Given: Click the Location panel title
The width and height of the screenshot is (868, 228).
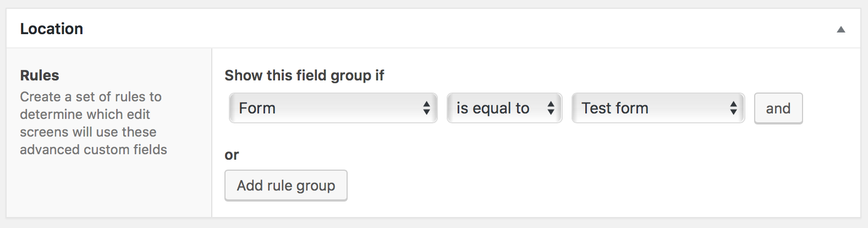Looking at the screenshot, I should pyautogui.click(x=52, y=29).
